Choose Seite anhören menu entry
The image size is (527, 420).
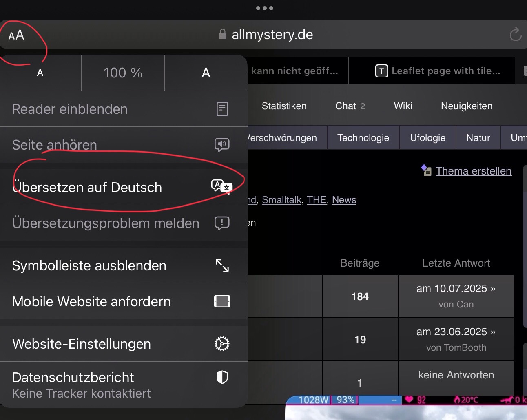(124, 145)
